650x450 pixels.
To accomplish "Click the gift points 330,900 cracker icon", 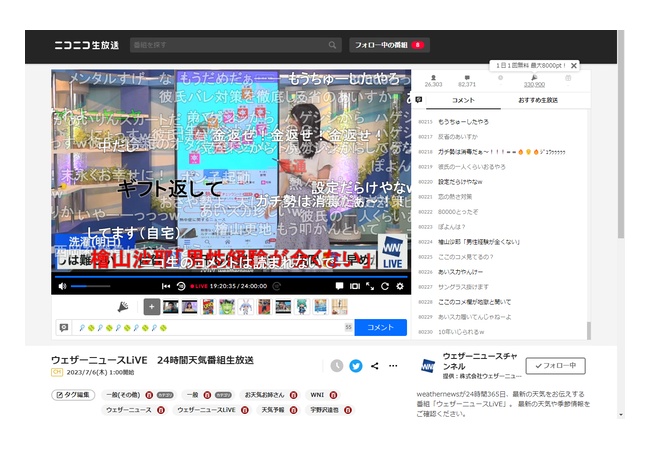I will [534, 77].
